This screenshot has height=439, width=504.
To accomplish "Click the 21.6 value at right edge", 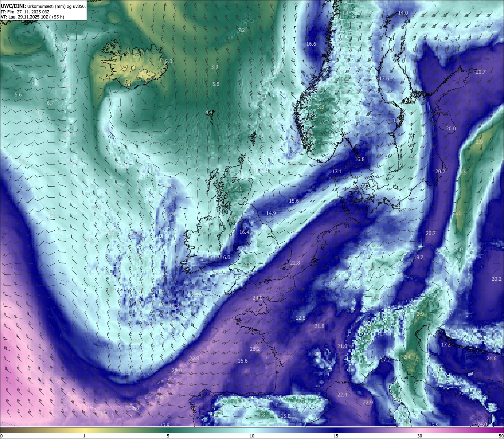I will (x=491, y=359).
